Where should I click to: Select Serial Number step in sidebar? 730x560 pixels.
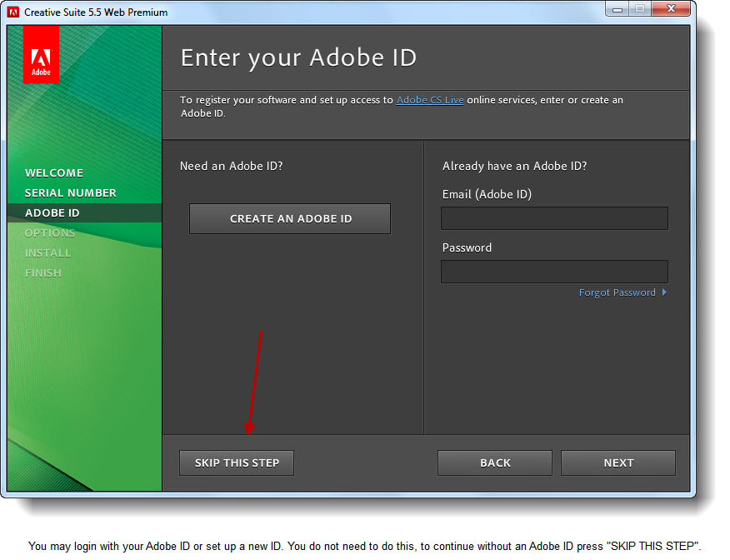pyautogui.click(x=71, y=192)
